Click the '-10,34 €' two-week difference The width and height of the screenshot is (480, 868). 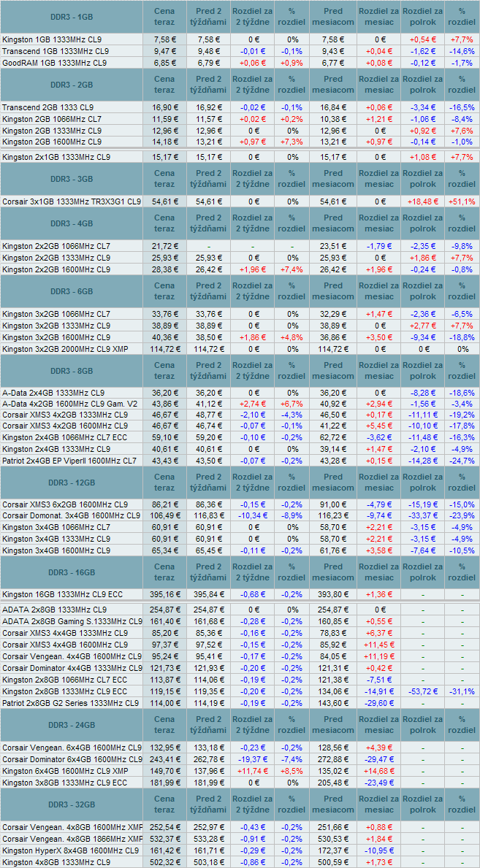[x=252, y=516]
